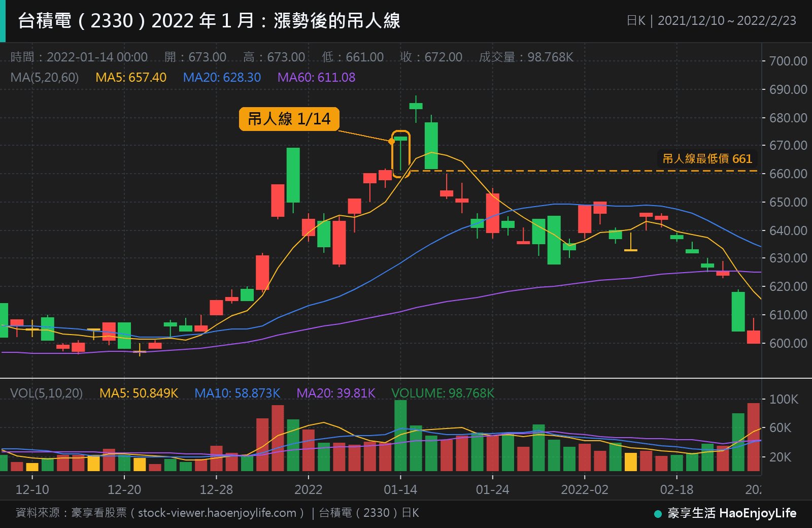Click the 2022 date axis label

[x=308, y=490]
